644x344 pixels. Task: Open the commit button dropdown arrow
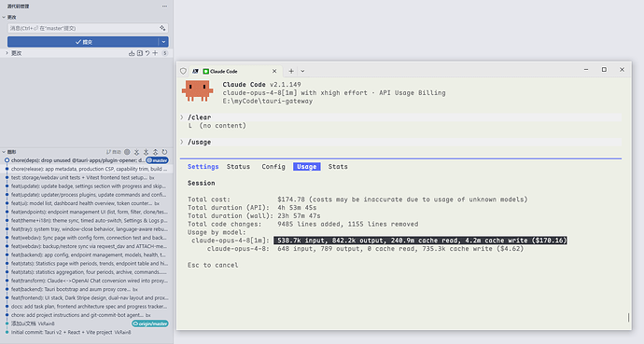click(163, 42)
